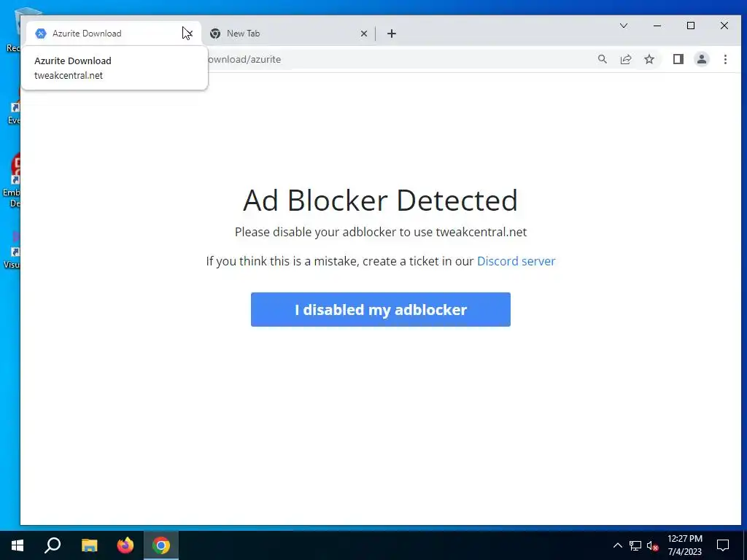This screenshot has width=747, height=560.
Task: Click the Chrome taskbar icon
Action: pyautogui.click(x=161, y=545)
